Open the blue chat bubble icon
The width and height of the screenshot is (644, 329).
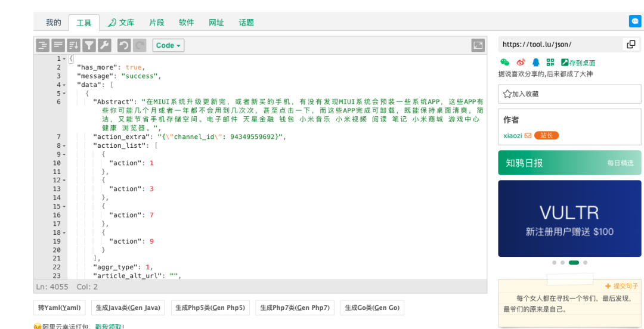click(635, 21)
